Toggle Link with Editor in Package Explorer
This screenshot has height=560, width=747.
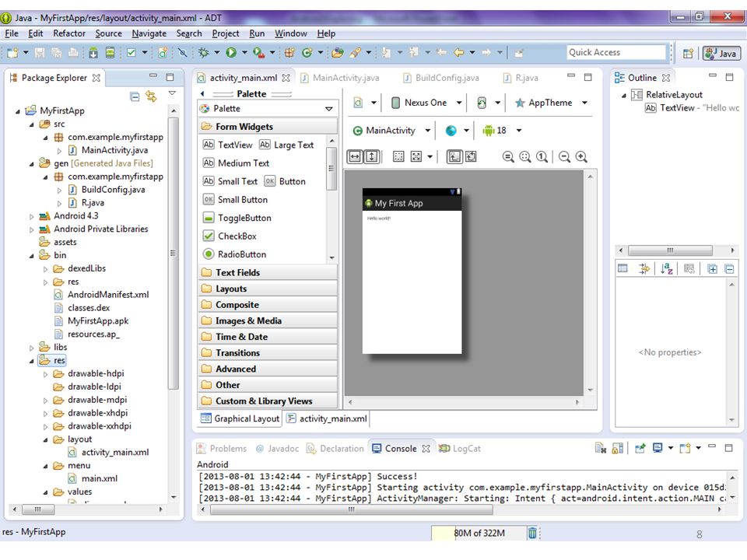(x=152, y=96)
